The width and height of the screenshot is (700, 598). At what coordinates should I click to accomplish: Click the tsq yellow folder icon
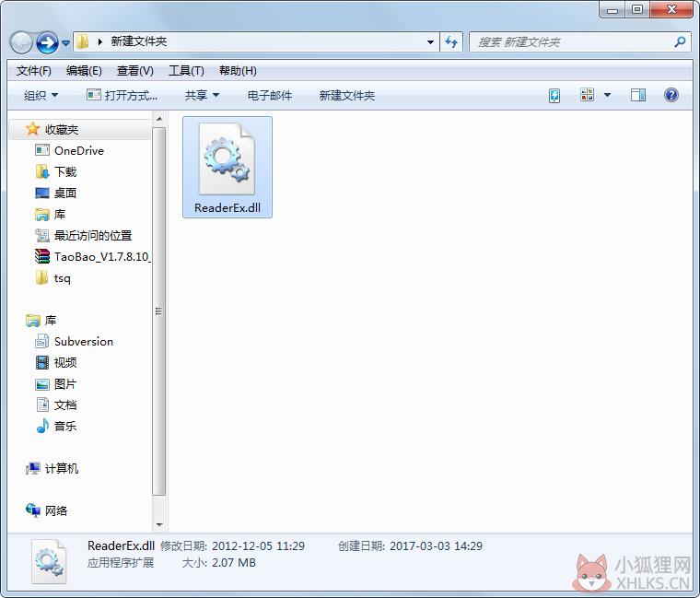coord(41,277)
